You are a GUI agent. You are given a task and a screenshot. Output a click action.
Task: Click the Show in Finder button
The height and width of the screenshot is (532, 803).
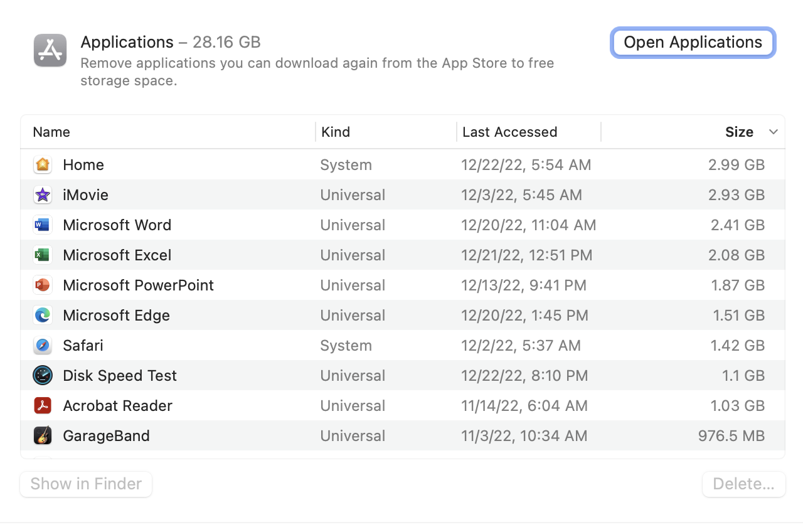click(x=86, y=484)
